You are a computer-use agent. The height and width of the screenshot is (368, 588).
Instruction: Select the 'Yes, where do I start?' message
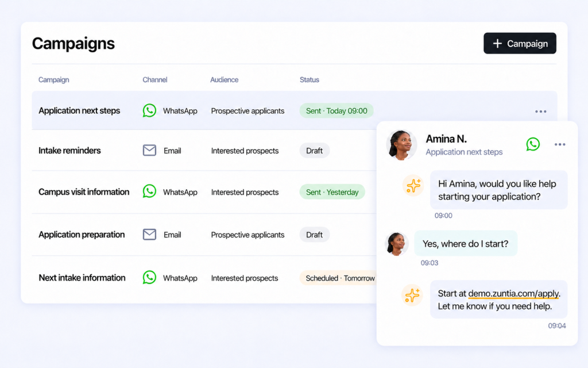pos(465,244)
